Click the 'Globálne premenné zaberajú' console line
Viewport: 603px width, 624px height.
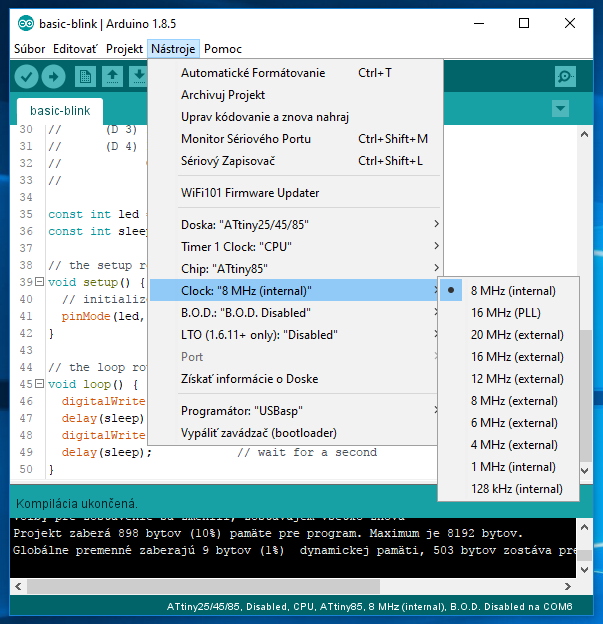[x=294, y=550]
